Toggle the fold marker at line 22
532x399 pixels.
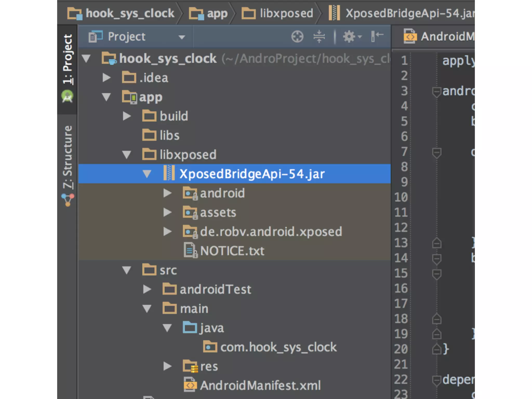(x=437, y=380)
